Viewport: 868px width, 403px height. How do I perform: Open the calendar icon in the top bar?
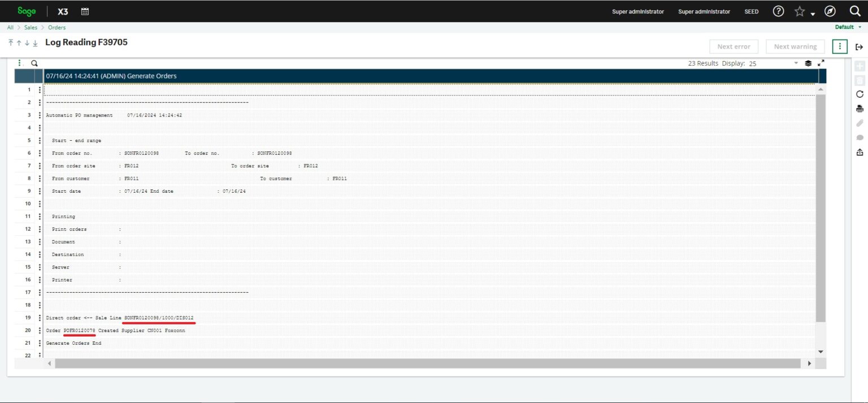click(86, 11)
